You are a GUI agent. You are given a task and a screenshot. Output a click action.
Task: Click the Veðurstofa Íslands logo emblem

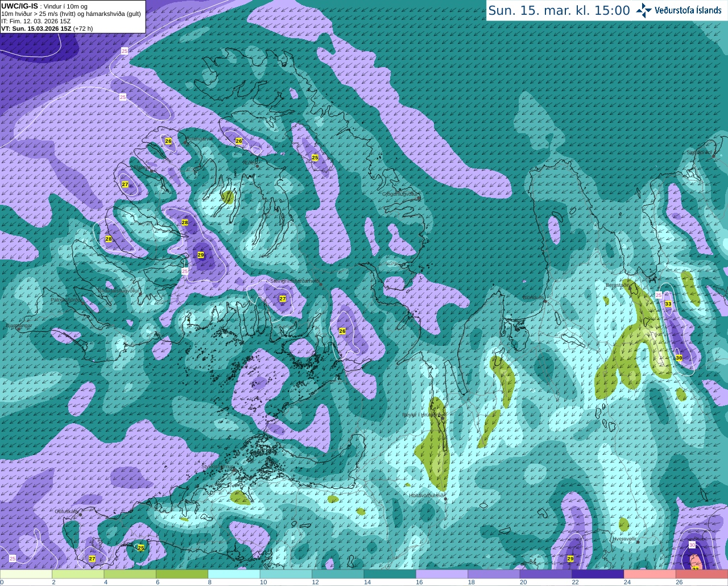point(644,10)
